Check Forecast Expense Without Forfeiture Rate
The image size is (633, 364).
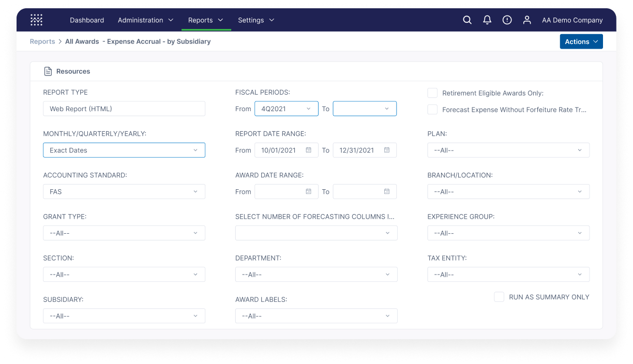432,110
